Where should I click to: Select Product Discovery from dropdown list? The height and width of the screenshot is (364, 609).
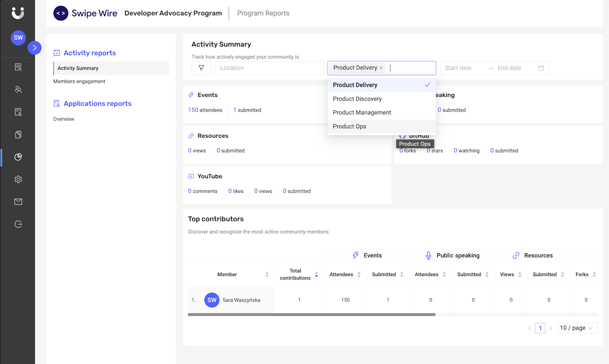357,99
